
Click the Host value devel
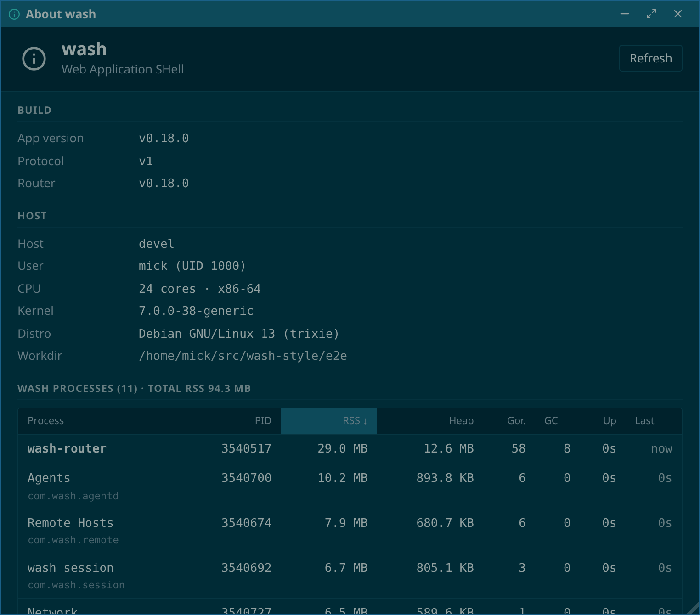click(156, 244)
